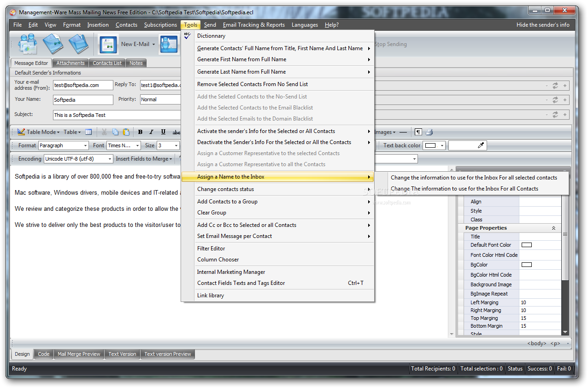This screenshot has width=588, height=388.
Task: Select Dictionnary in the Tools menu
Action: (211, 36)
